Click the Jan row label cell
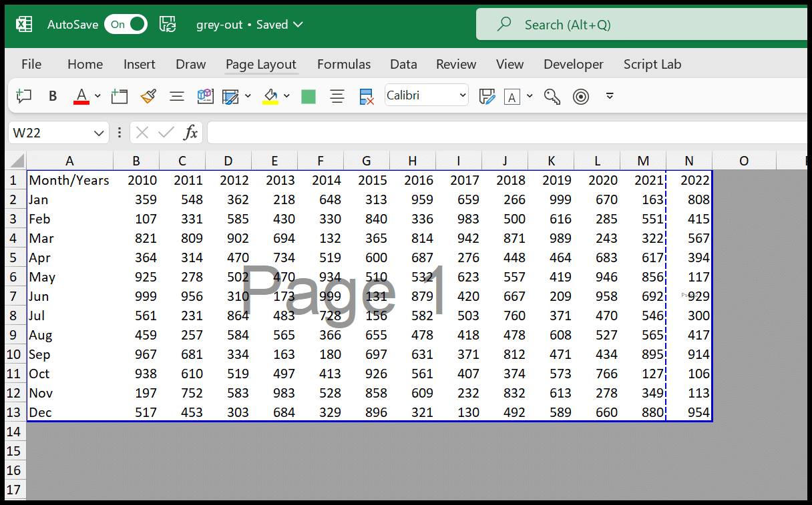812x505 pixels. click(x=69, y=199)
